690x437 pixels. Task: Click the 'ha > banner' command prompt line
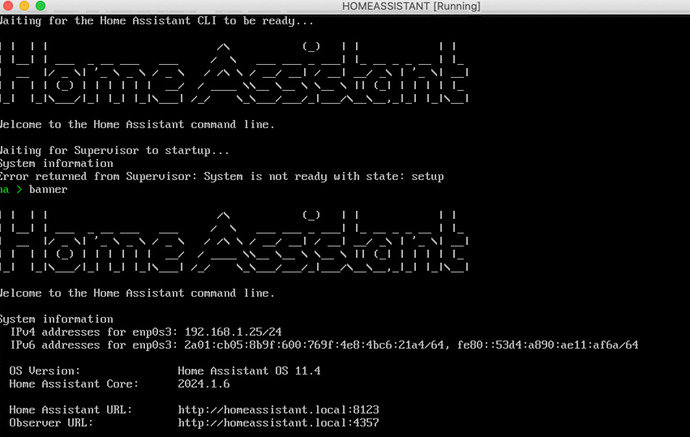34,190
